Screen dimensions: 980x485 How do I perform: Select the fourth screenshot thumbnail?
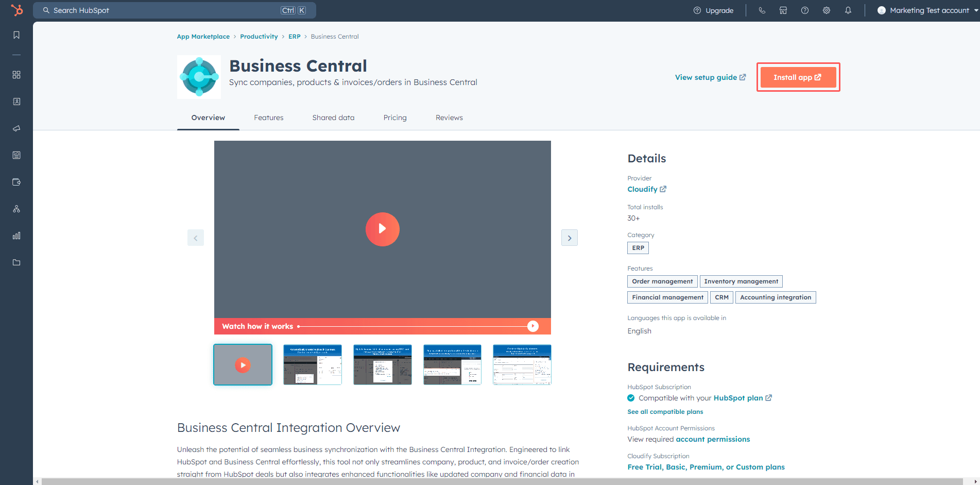[x=452, y=365]
